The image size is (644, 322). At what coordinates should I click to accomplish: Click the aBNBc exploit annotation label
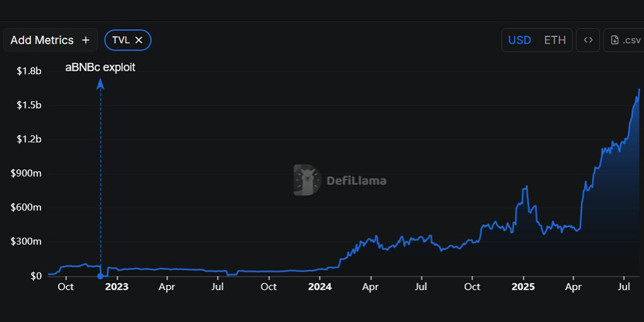click(x=100, y=67)
